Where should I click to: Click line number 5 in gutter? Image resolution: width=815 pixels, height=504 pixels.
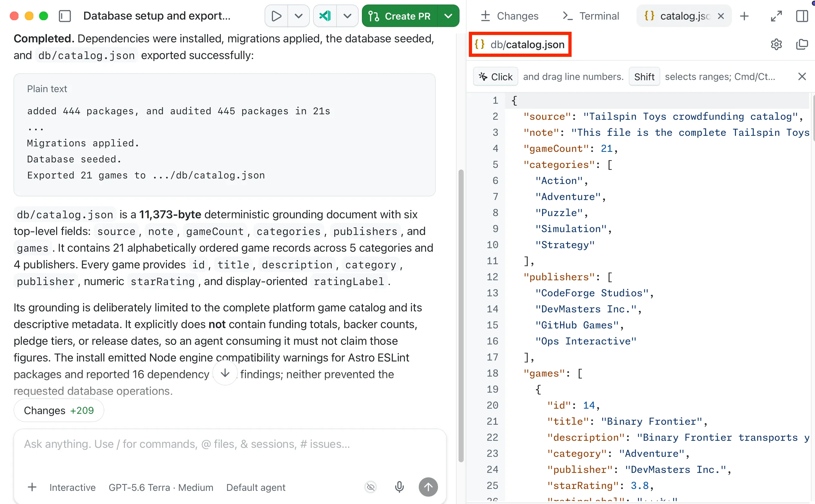click(x=495, y=165)
